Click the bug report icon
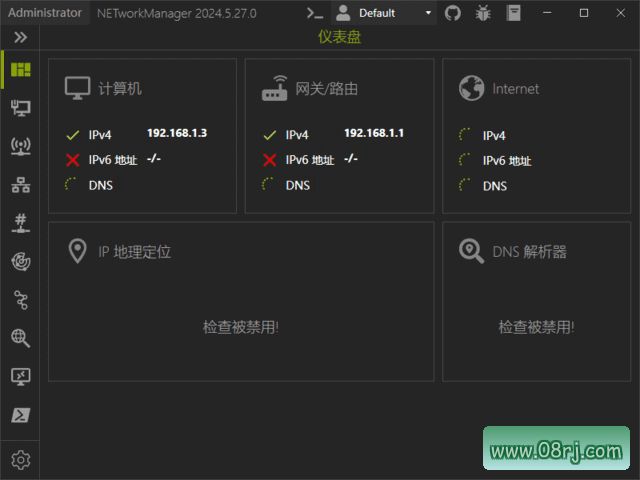The height and width of the screenshot is (480, 640). [x=483, y=13]
